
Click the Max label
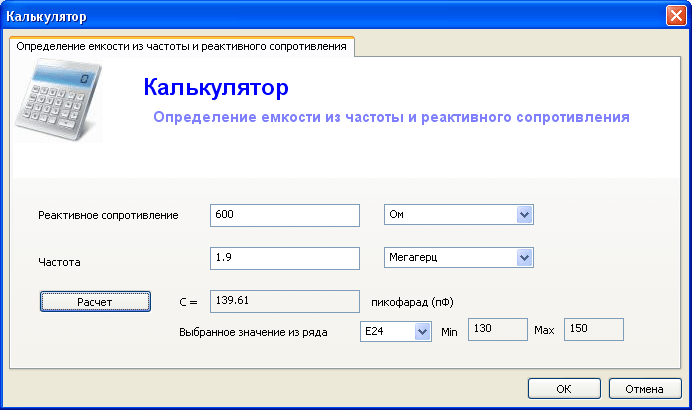tap(544, 330)
